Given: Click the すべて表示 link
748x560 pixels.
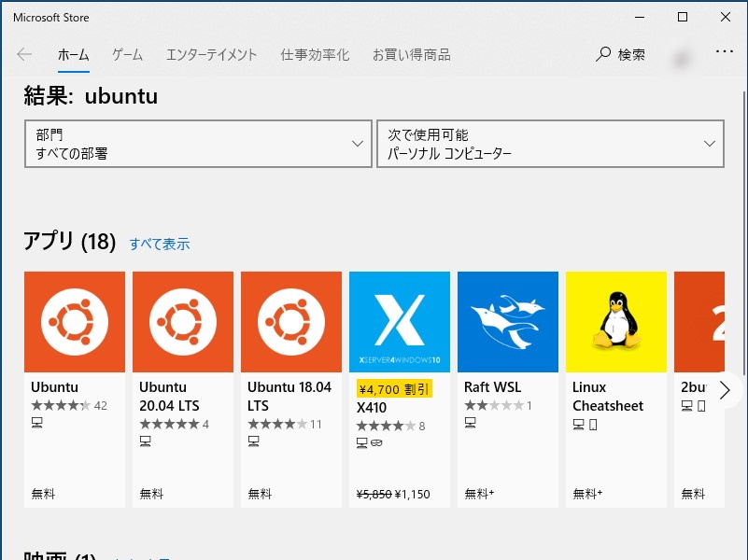Looking at the screenshot, I should (x=159, y=244).
